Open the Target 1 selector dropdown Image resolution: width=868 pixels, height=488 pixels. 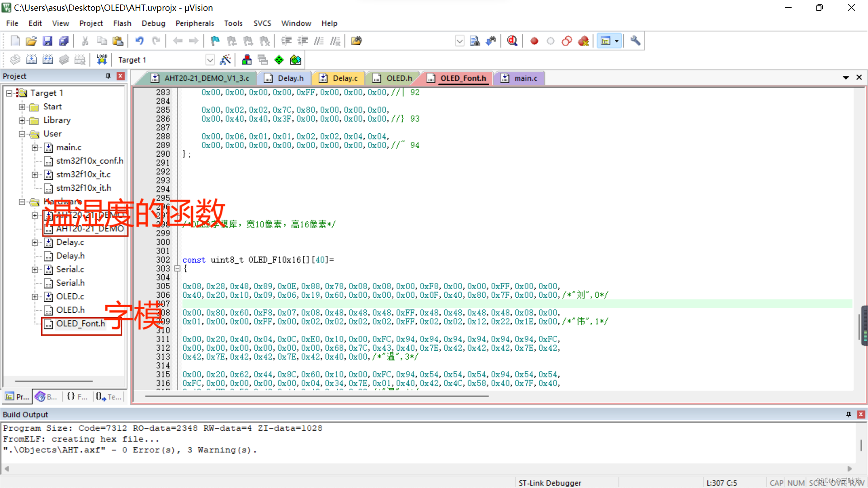coord(210,60)
